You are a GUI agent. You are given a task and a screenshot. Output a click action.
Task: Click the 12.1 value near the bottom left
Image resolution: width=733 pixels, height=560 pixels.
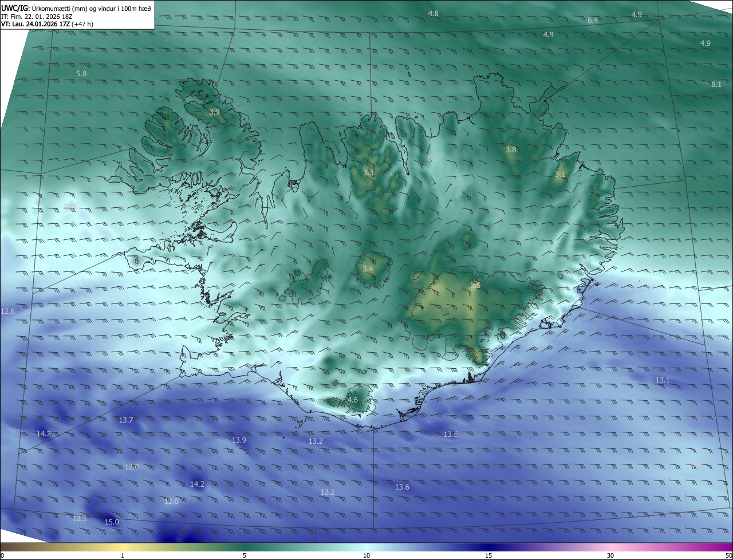(80, 518)
